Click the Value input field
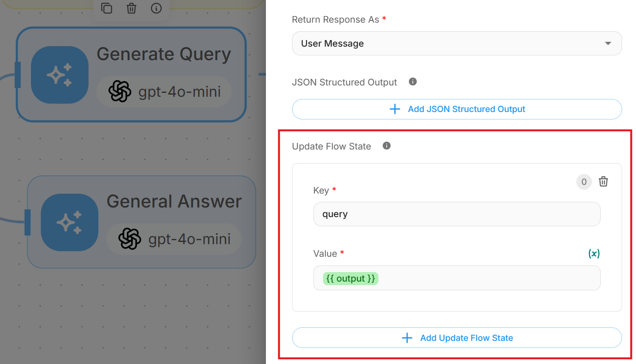This screenshot has height=364, width=636. pos(480,278)
